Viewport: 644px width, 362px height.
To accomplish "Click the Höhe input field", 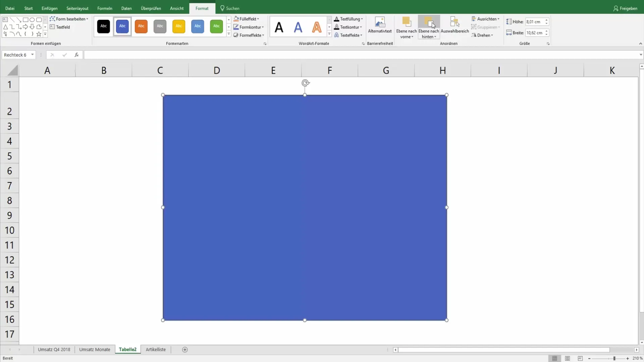I will (535, 22).
